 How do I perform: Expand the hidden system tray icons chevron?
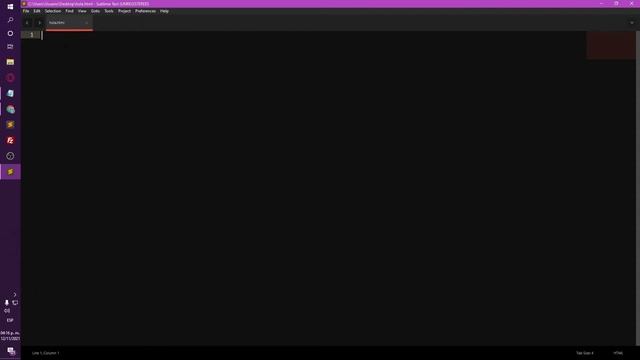click(15, 295)
